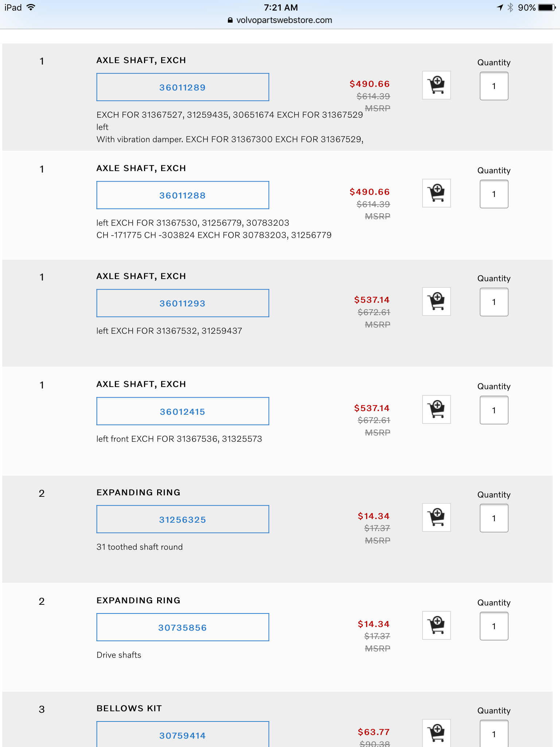Add axle shaft 36012415 to cart

[x=436, y=409]
